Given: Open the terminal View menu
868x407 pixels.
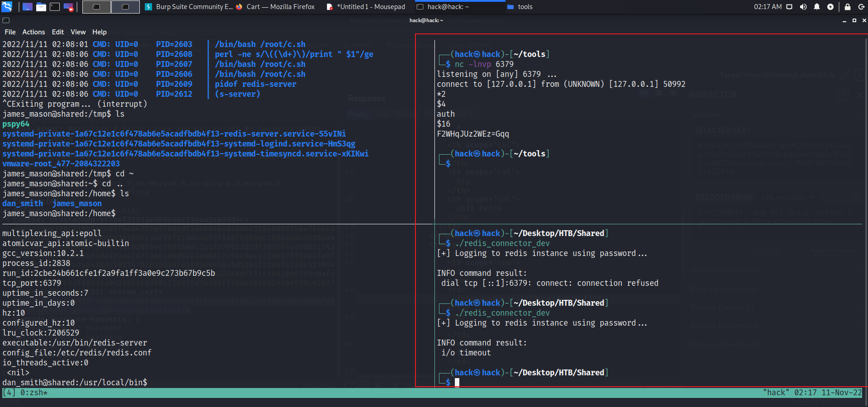Looking at the screenshot, I should [x=78, y=32].
